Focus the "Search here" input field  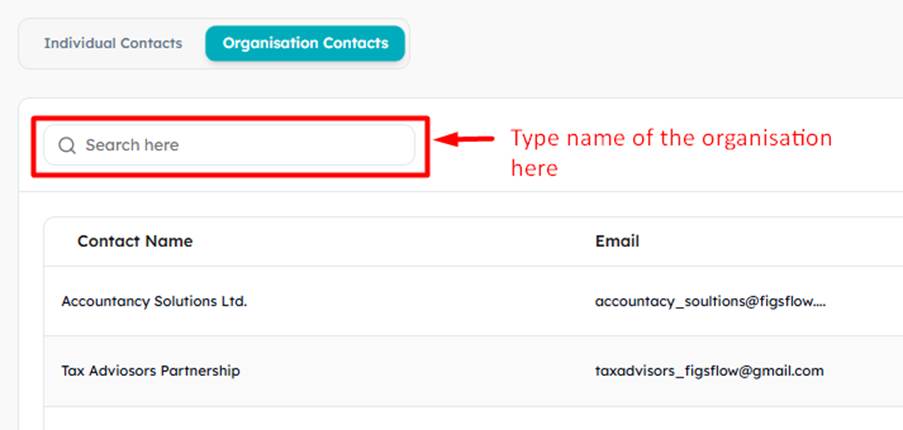click(x=229, y=145)
